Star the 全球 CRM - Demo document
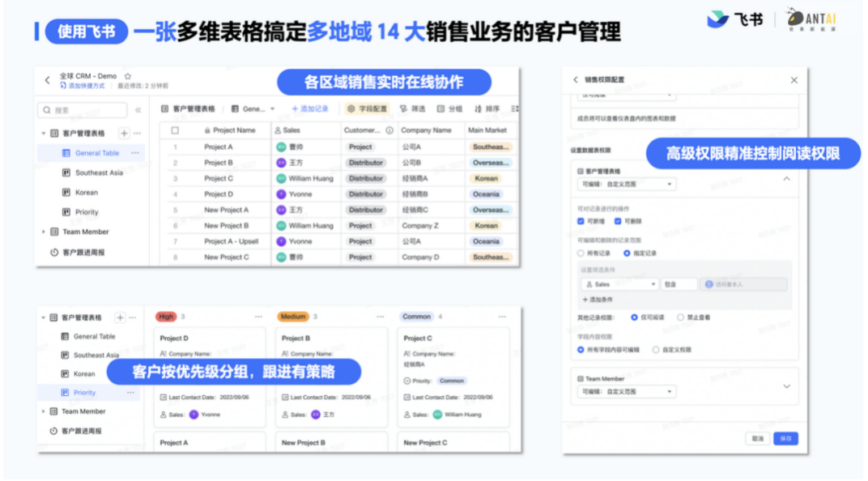The image size is (868, 481). click(128, 76)
